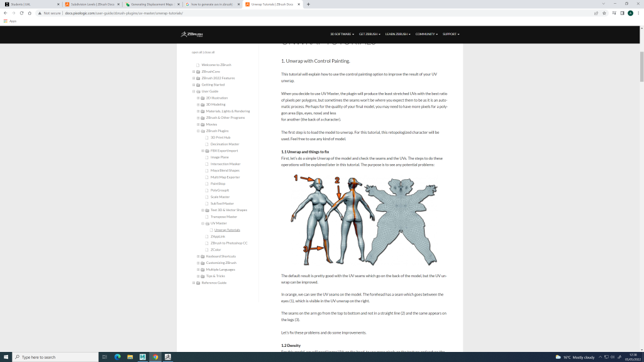Image resolution: width=644 pixels, height=362 pixels.
Task: Expand Text 3D & Vector Shapes node
Action: click(x=203, y=210)
